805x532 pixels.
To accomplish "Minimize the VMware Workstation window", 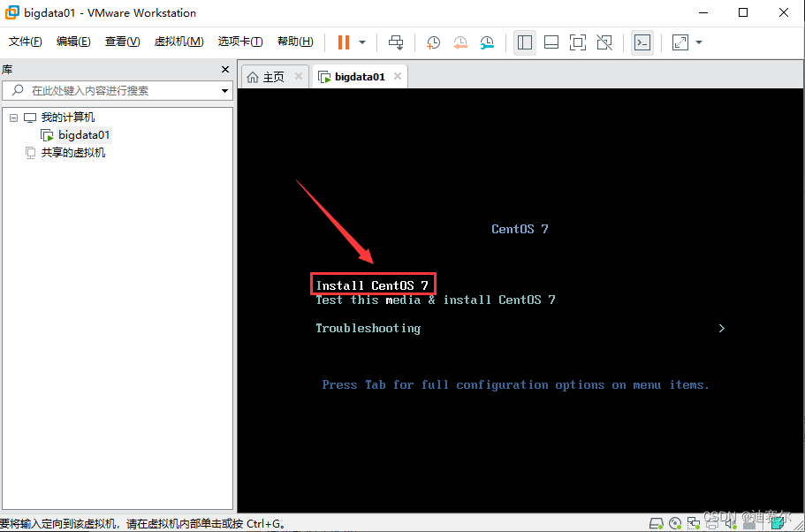I will point(703,13).
